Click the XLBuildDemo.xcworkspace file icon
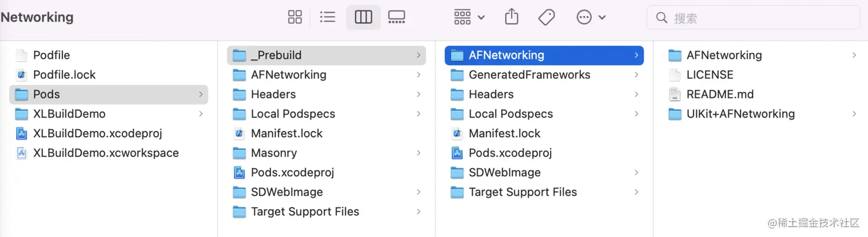The image size is (868, 237). click(x=21, y=153)
